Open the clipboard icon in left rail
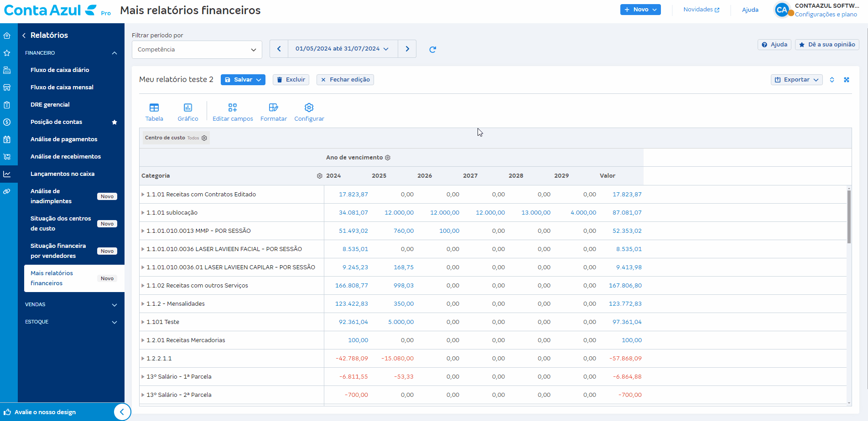The image size is (868, 421). [x=7, y=105]
